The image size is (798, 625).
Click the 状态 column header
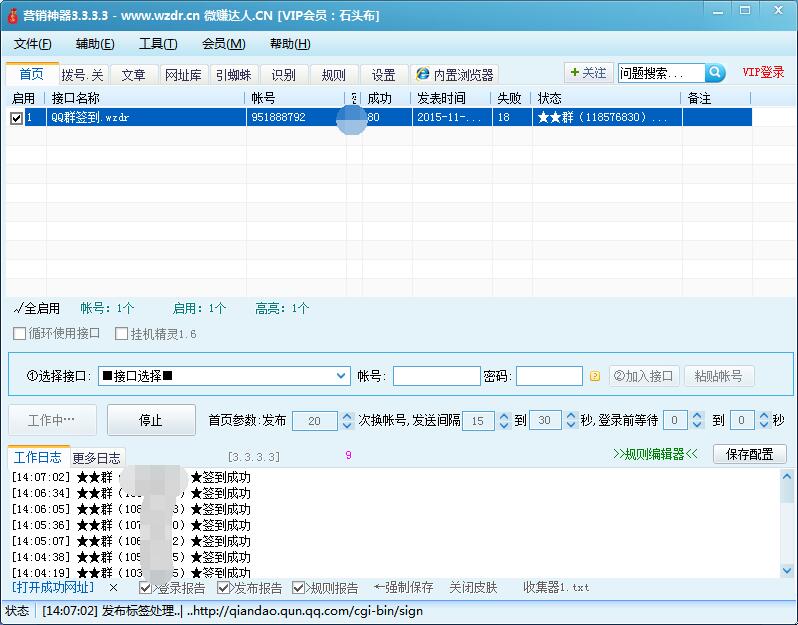(606, 98)
